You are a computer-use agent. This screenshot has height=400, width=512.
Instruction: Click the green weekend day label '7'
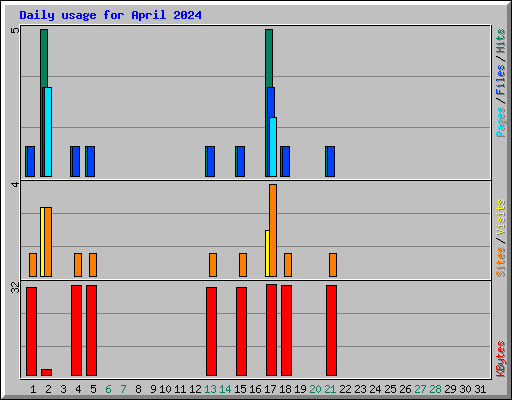(123, 389)
